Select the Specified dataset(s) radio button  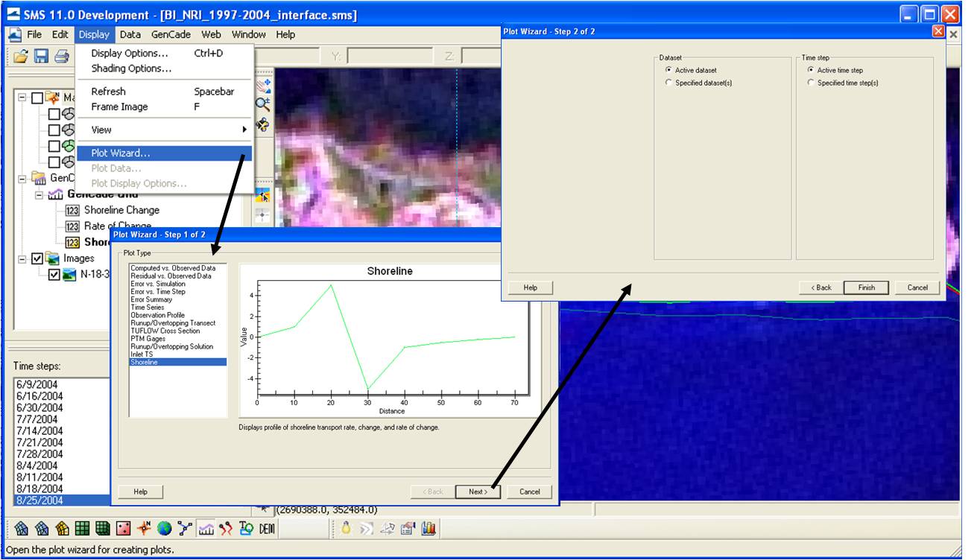(668, 83)
